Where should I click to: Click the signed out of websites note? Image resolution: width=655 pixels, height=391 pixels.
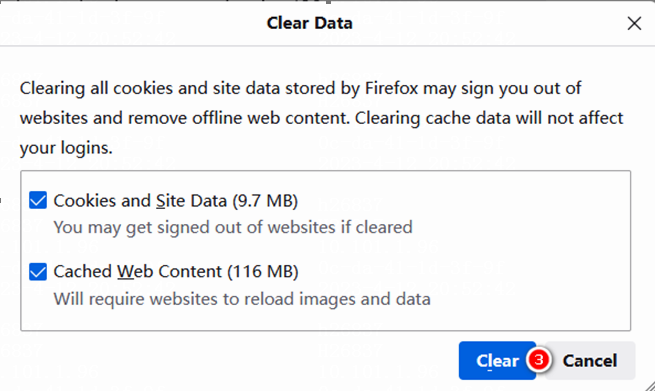tap(233, 228)
